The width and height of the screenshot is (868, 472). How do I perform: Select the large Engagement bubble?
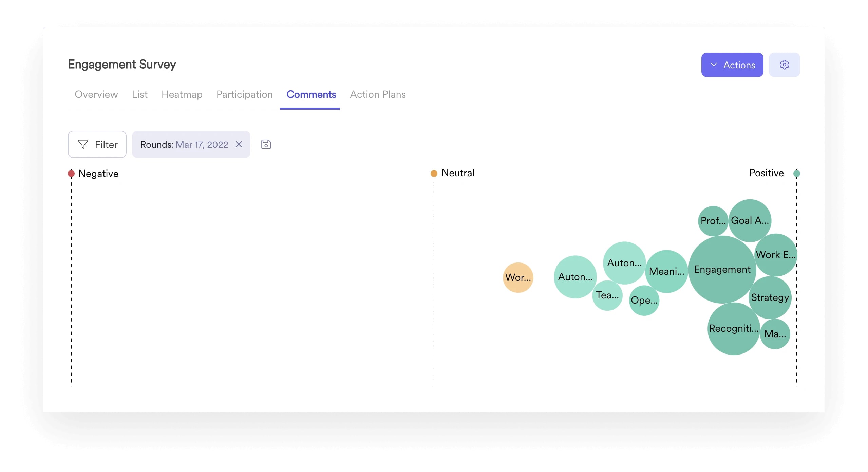point(722,269)
